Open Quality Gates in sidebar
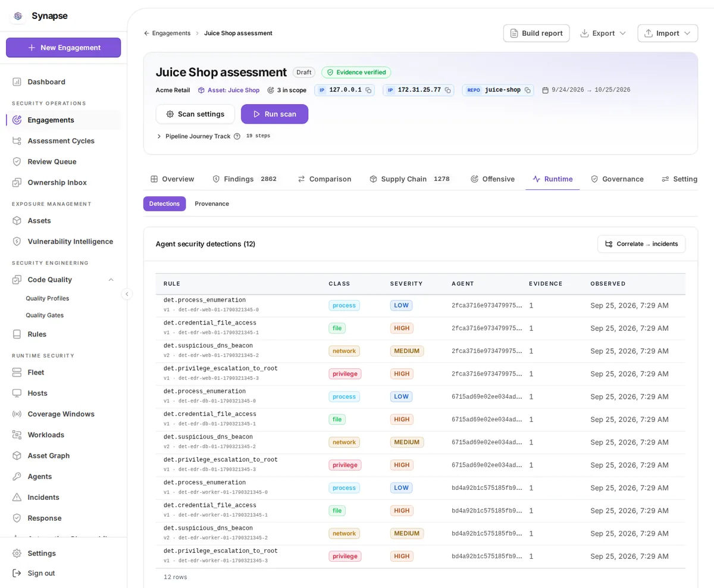 point(45,315)
